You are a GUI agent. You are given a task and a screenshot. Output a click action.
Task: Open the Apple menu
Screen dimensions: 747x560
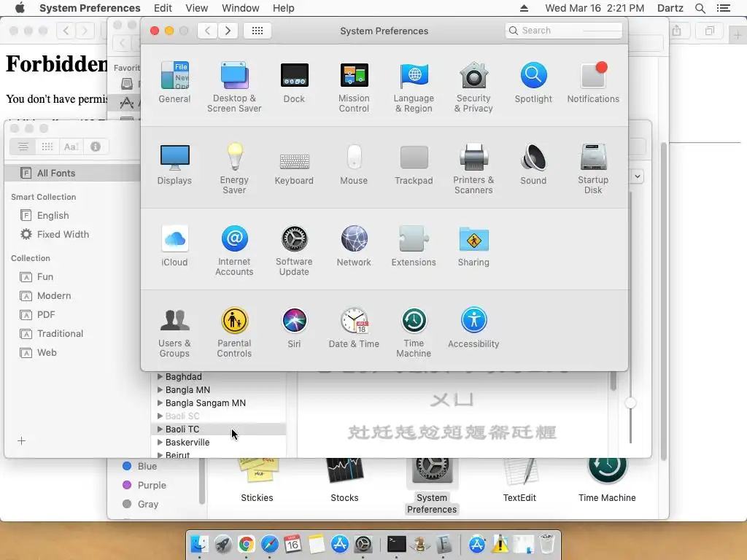[20, 8]
